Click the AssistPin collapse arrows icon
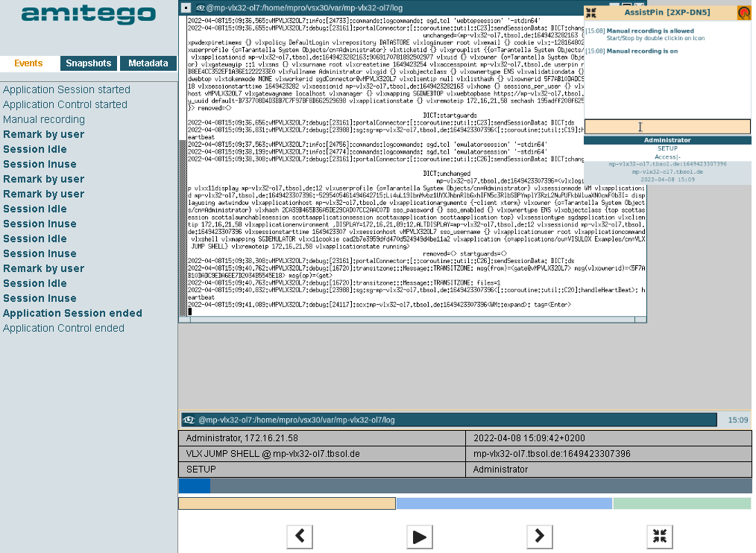 pos(590,13)
